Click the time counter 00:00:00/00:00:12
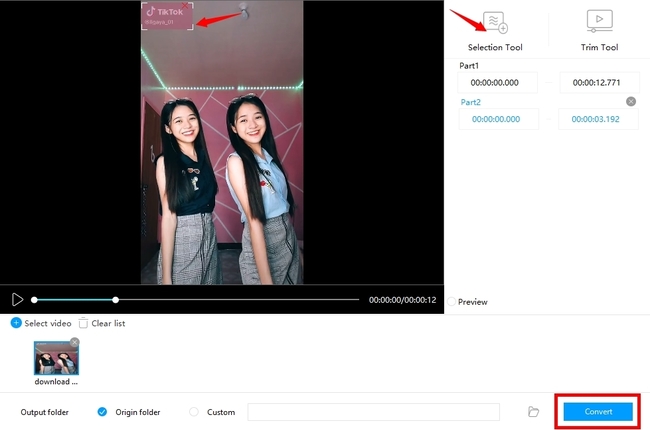The image size is (650, 430). [x=403, y=300]
